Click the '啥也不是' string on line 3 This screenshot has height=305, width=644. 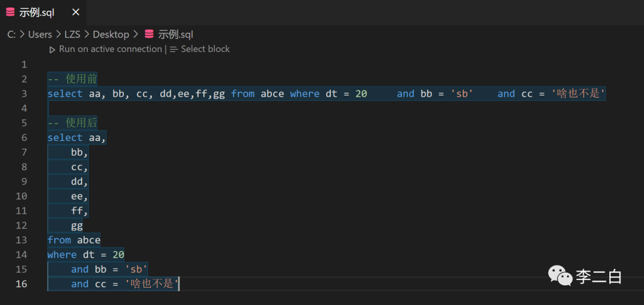(578, 94)
